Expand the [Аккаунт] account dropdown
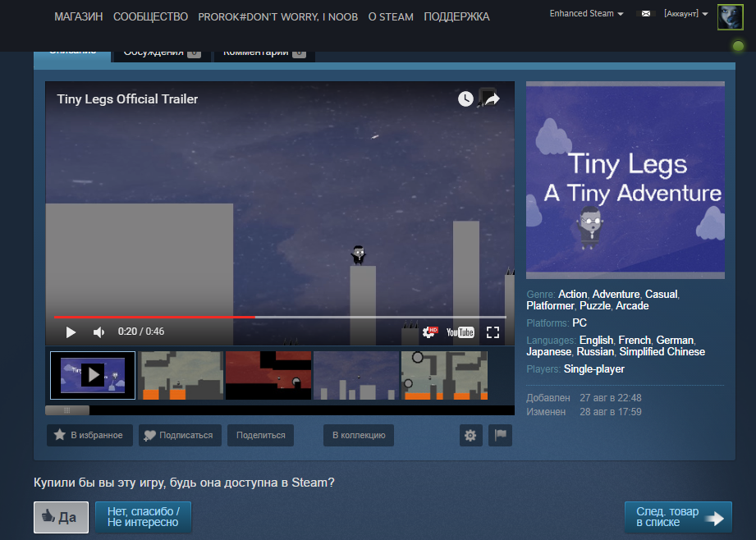756x540 pixels. 685,13
